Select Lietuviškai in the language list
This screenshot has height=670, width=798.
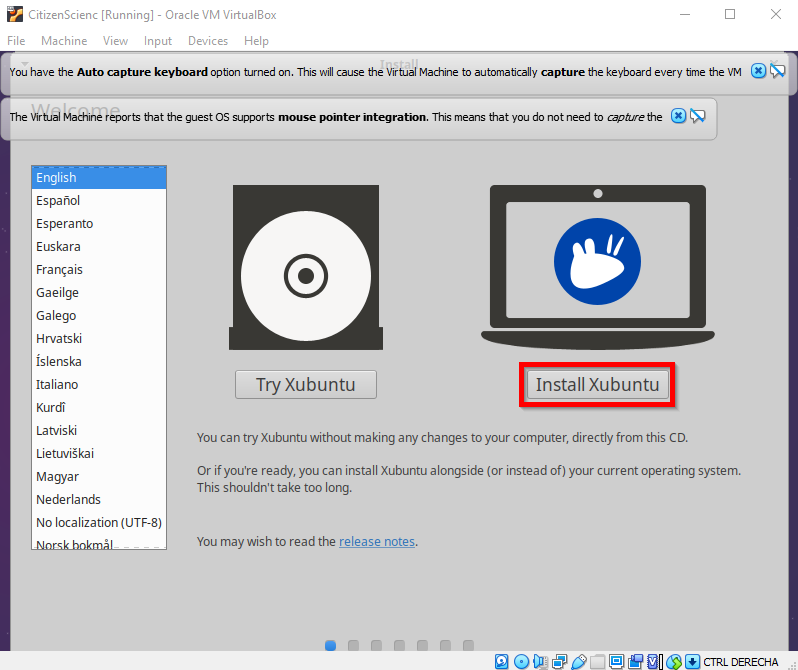99,454
